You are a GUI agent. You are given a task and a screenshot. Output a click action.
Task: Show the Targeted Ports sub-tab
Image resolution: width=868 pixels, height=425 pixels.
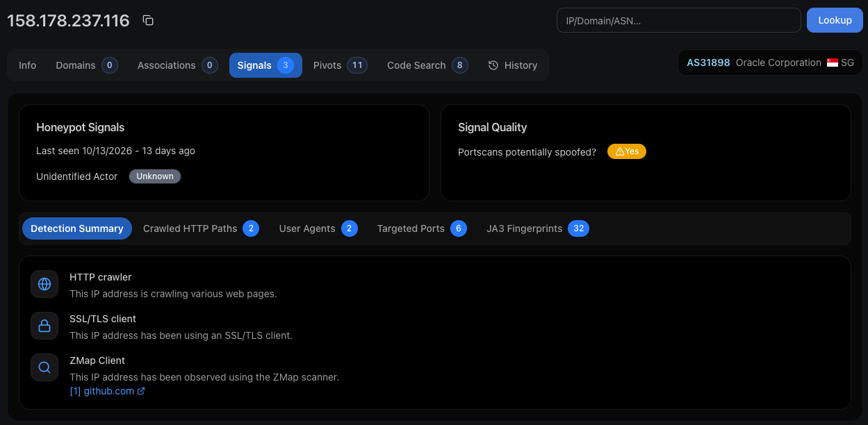[x=422, y=228]
